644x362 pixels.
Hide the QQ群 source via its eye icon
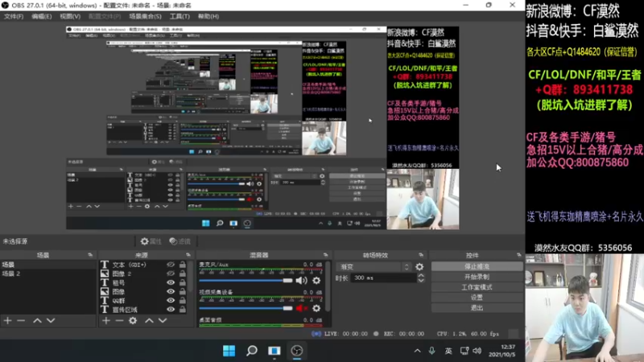tap(171, 300)
